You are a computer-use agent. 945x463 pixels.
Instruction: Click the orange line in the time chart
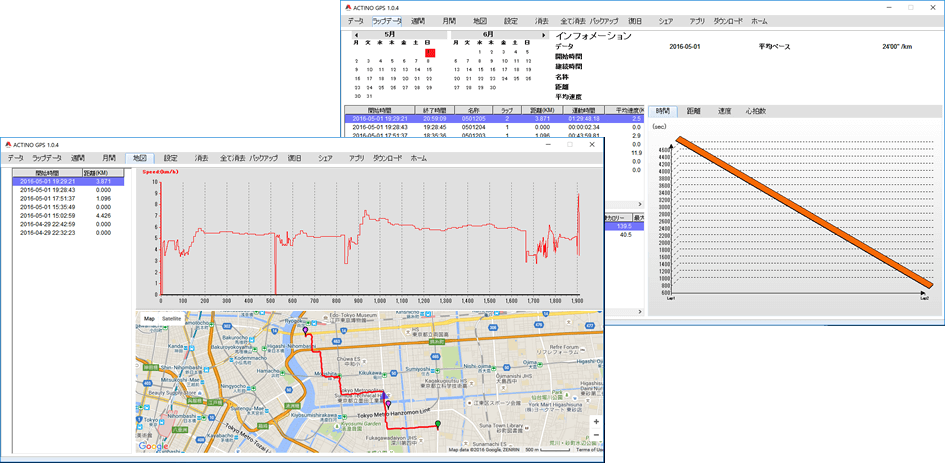point(806,213)
